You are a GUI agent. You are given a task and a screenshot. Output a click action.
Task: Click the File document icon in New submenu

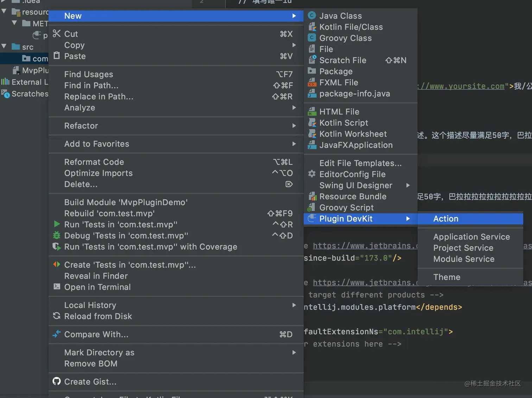[x=312, y=49]
